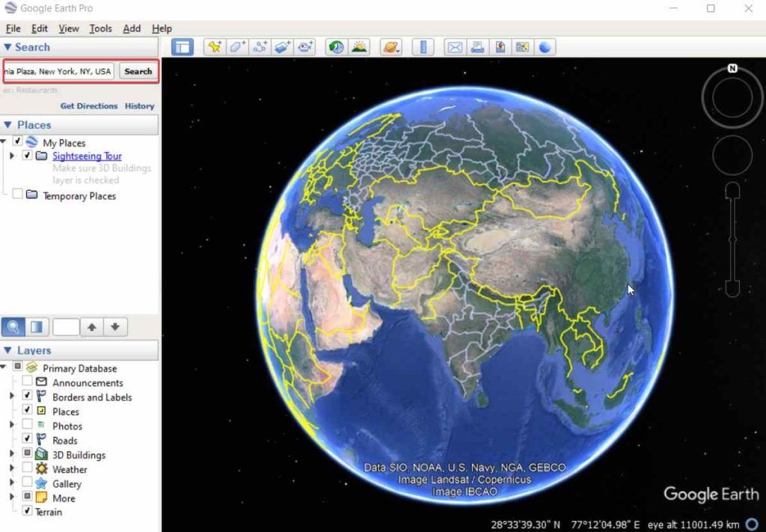Click the Announcements envelope icon in Layers
This screenshot has width=766, height=532.
tap(42, 382)
